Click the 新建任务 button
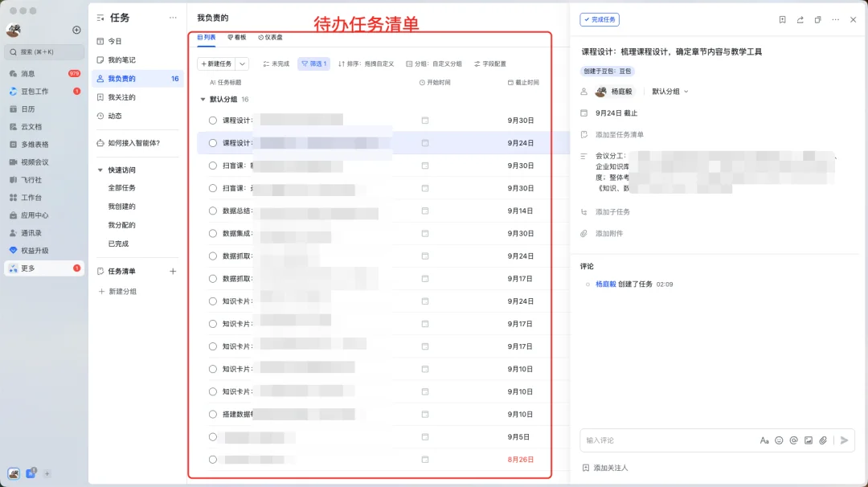The height and width of the screenshot is (487, 868). [216, 63]
